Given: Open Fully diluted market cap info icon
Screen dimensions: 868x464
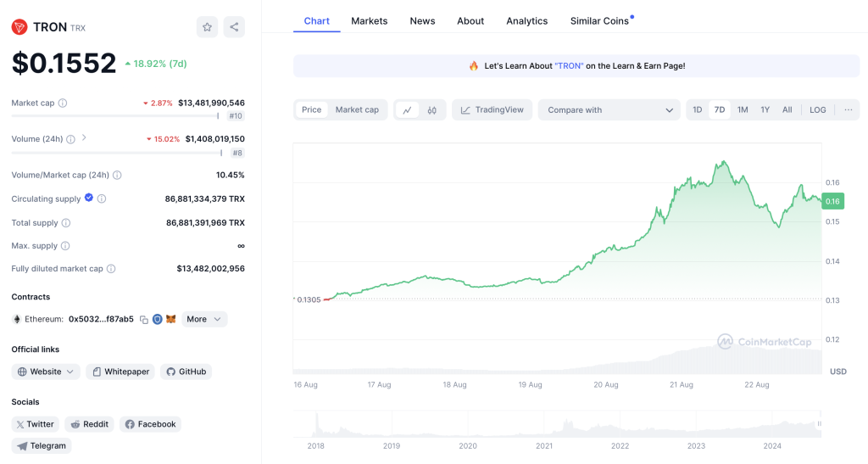Looking at the screenshot, I should [x=111, y=269].
